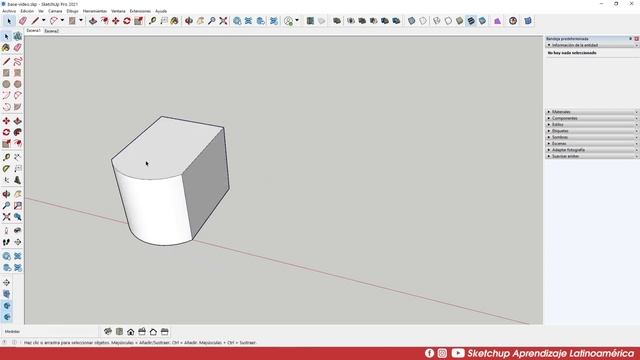
Task: Open the Archivo menu
Action: [9, 11]
